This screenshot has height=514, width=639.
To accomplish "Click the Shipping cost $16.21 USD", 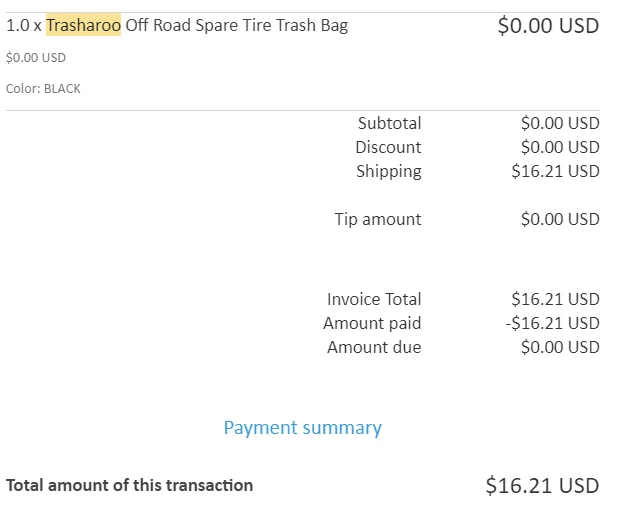I will click(555, 171).
